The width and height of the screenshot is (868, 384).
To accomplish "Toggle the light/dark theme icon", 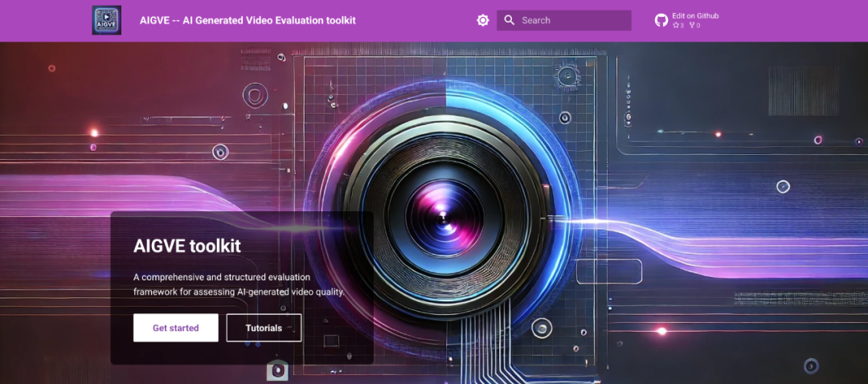I will pos(483,20).
